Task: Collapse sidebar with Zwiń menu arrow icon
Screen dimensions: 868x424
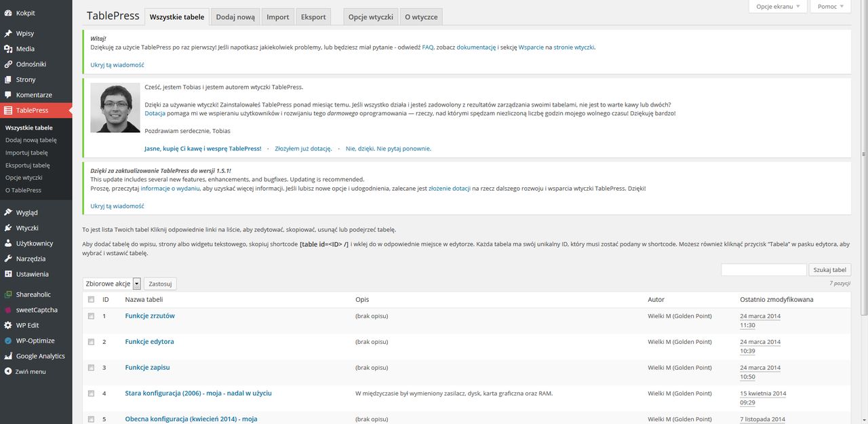Action: tap(8, 372)
